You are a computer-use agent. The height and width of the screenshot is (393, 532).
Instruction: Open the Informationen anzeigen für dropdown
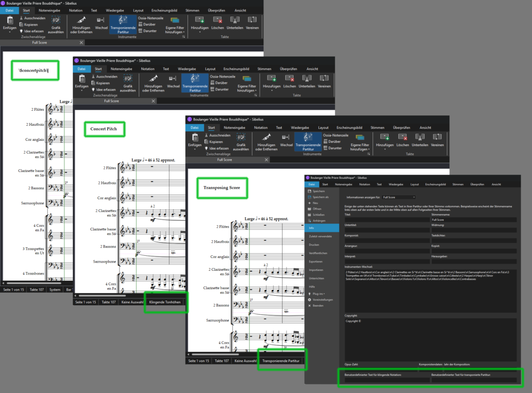pyautogui.click(x=398, y=197)
